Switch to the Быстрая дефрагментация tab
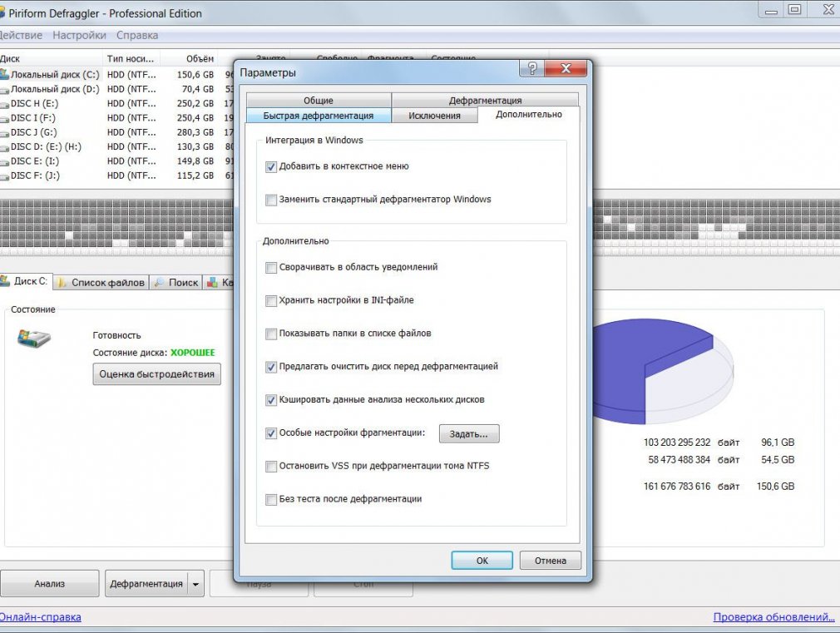This screenshot has width=840, height=633. pos(319,116)
